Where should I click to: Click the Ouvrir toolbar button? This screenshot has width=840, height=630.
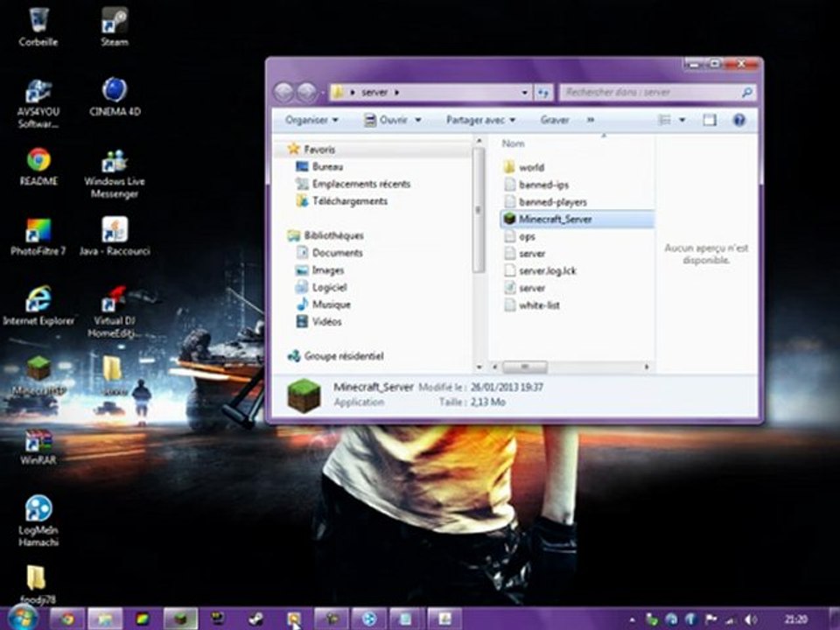click(386, 120)
